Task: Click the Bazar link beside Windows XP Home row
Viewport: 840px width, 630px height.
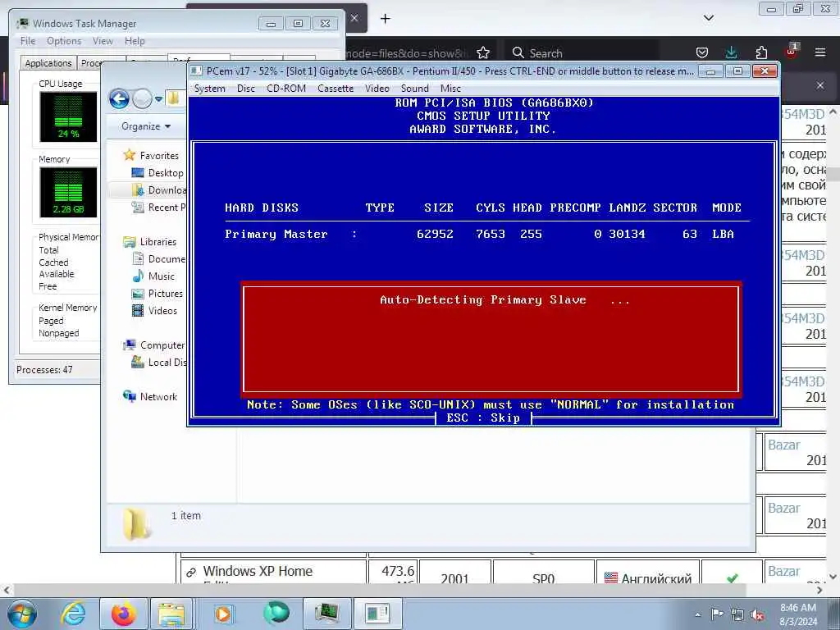Action: pyautogui.click(x=783, y=571)
